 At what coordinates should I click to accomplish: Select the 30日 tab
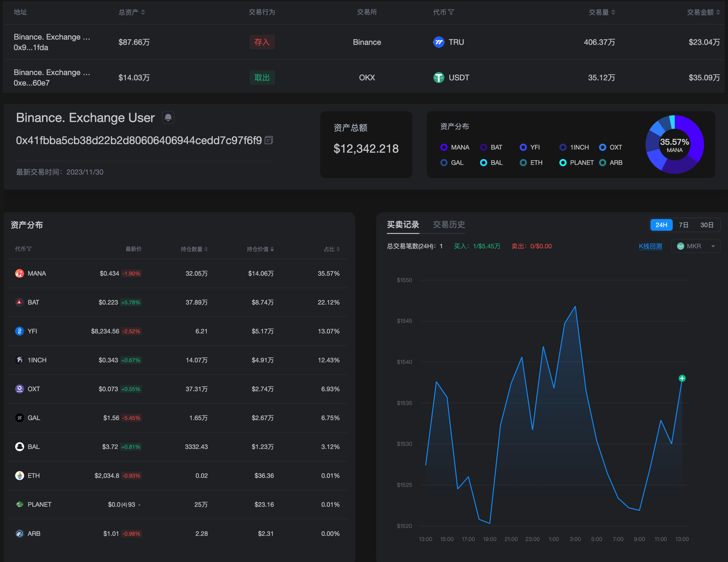[x=707, y=225]
